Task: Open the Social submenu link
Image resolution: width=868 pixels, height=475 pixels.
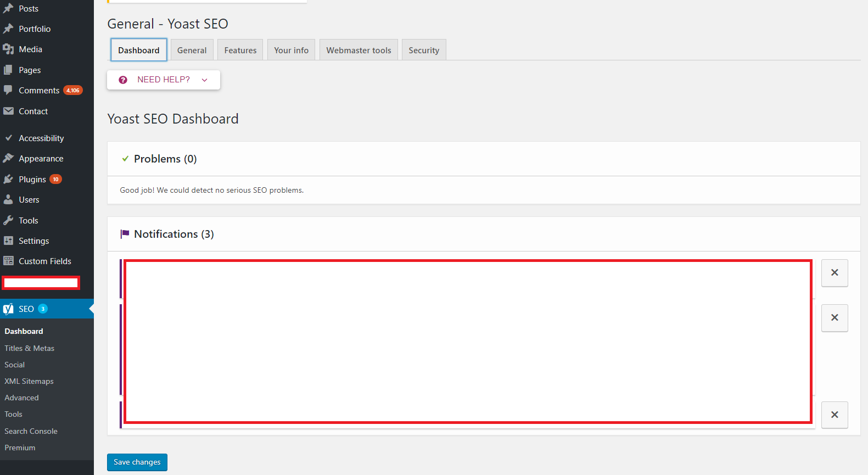Action: coord(14,365)
